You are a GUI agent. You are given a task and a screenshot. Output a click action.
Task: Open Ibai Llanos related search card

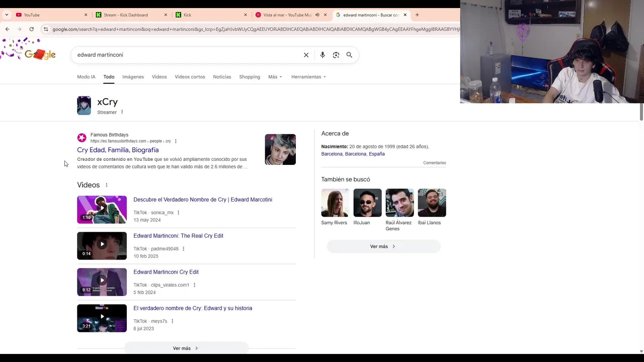tap(432, 207)
